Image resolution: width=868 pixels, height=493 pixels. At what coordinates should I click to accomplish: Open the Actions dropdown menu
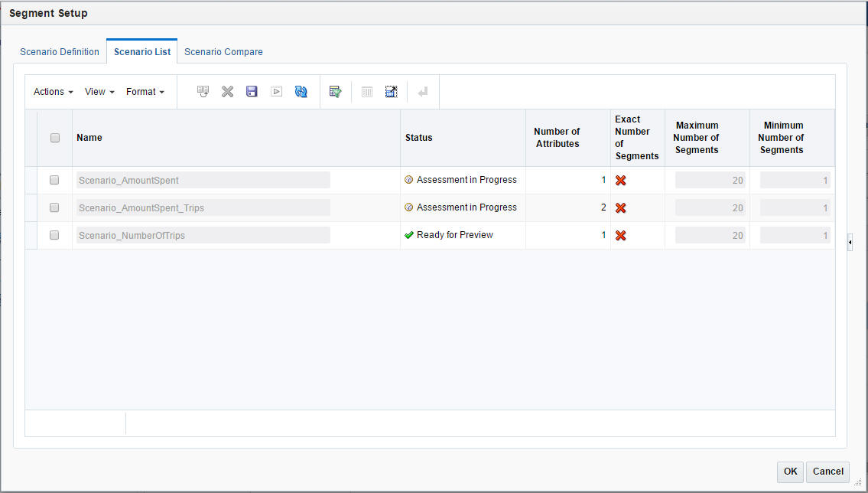coord(53,91)
